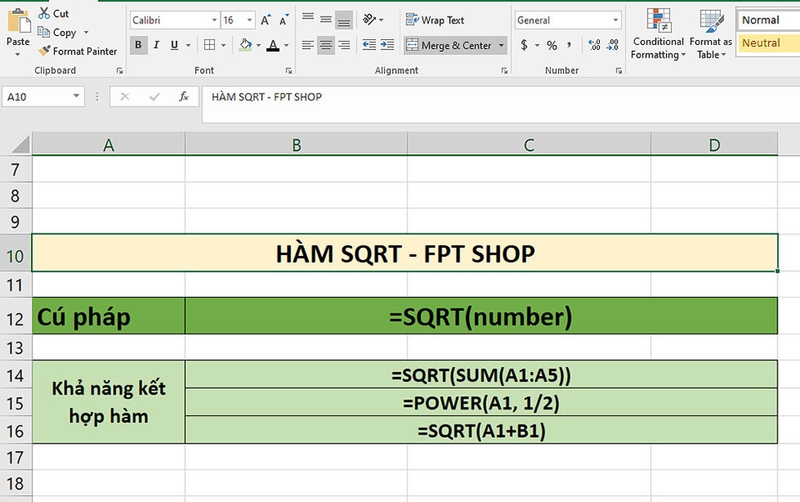
Task: Cut the selection with Cut
Action: (x=53, y=13)
